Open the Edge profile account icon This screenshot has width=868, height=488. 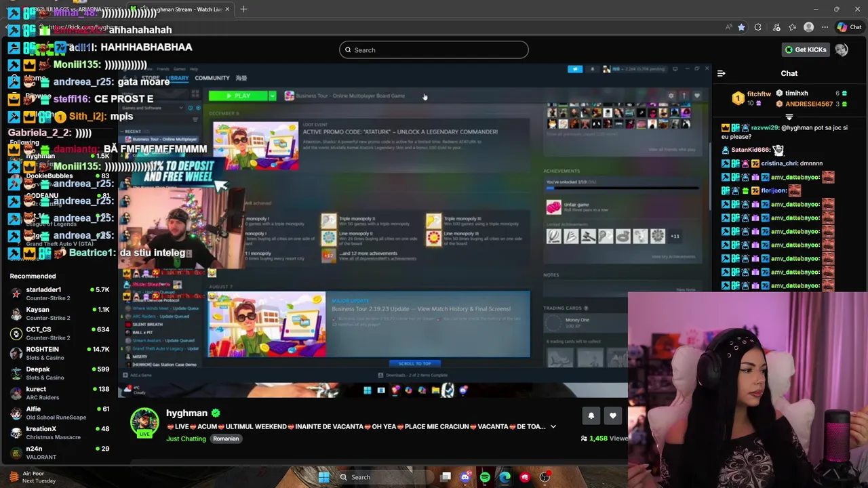(x=808, y=27)
